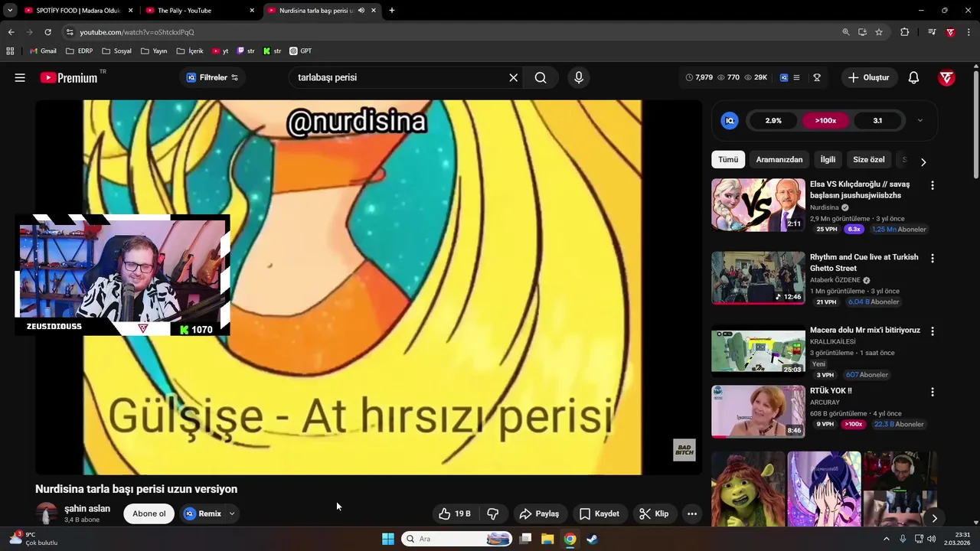
Task: Open RTÜK YOK video thumbnail
Action: (758, 411)
